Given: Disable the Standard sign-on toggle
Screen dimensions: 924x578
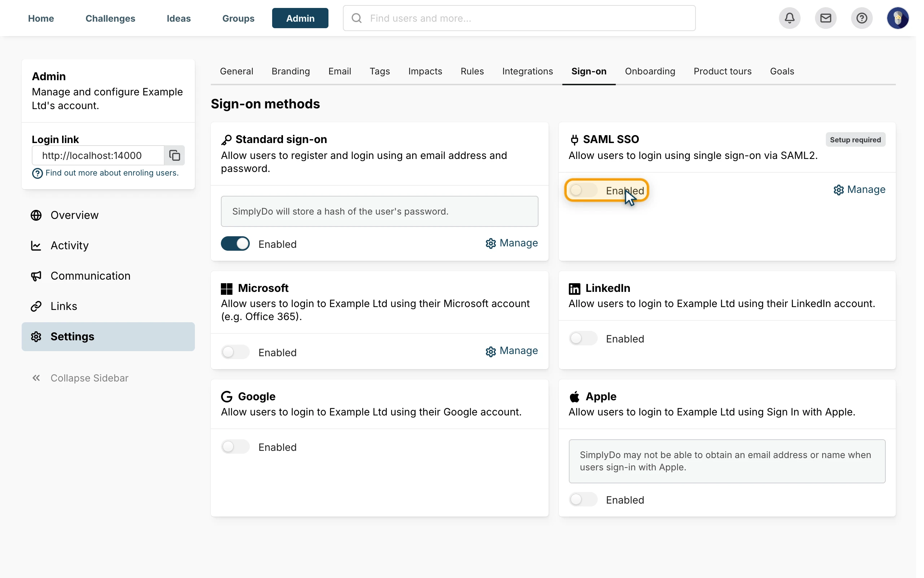Looking at the screenshot, I should (x=235, y=243).
